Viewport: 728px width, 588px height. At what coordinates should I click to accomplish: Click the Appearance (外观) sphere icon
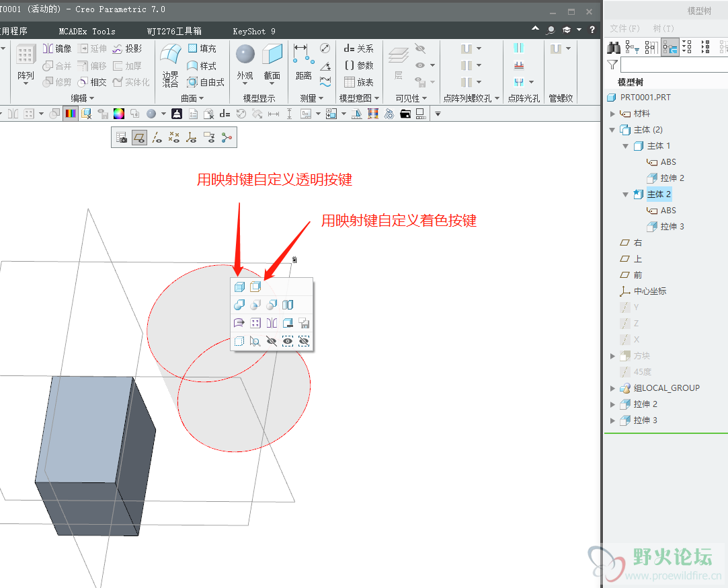(245, 54)
